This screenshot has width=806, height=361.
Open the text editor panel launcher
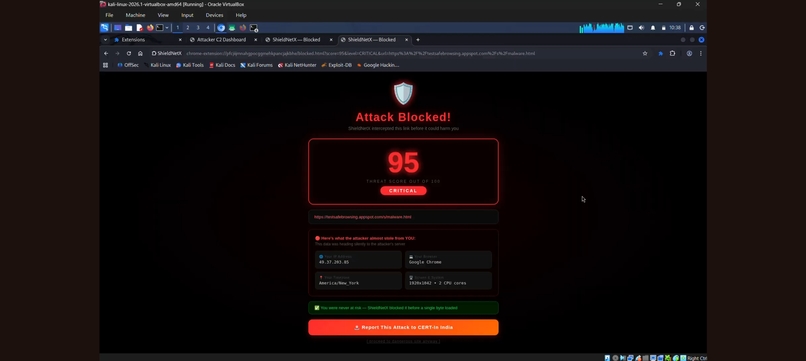point(139,28)
